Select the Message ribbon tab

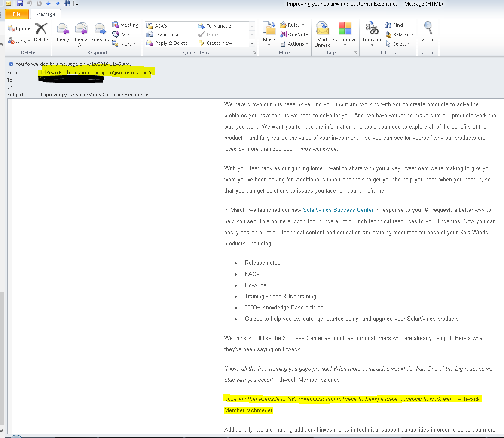coord(46,14)
